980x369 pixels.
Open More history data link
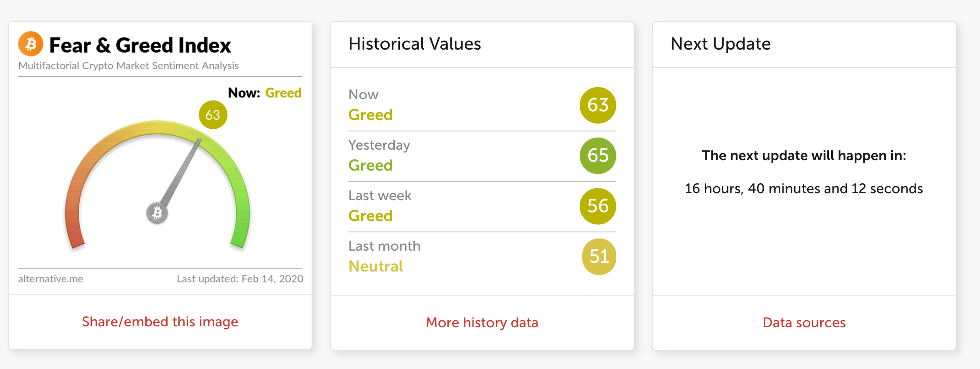tap(482, 322)
